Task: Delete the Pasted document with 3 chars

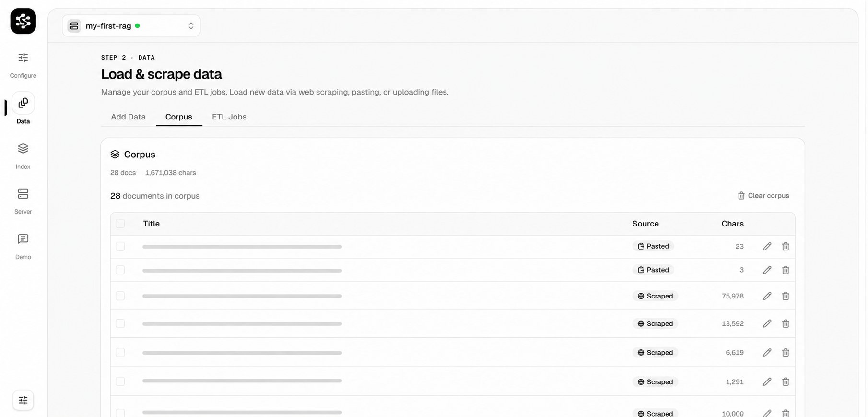Action: 786,270
